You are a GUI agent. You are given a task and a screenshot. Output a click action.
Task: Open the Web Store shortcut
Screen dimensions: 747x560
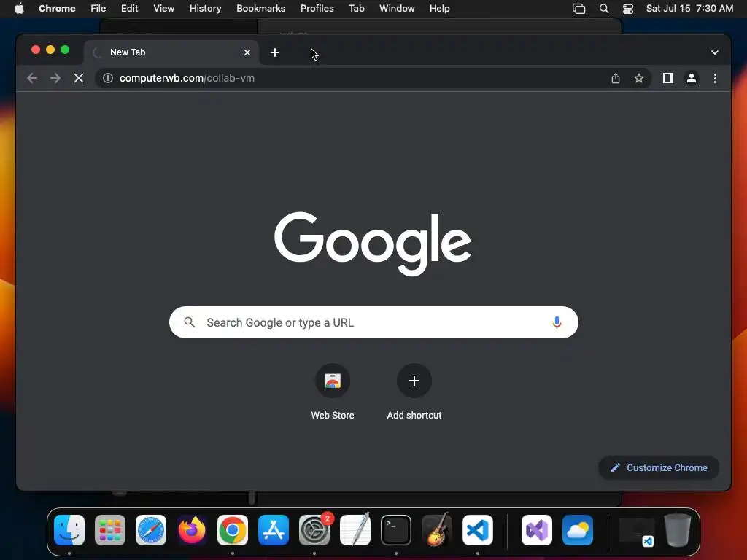[x=333, y=392]
